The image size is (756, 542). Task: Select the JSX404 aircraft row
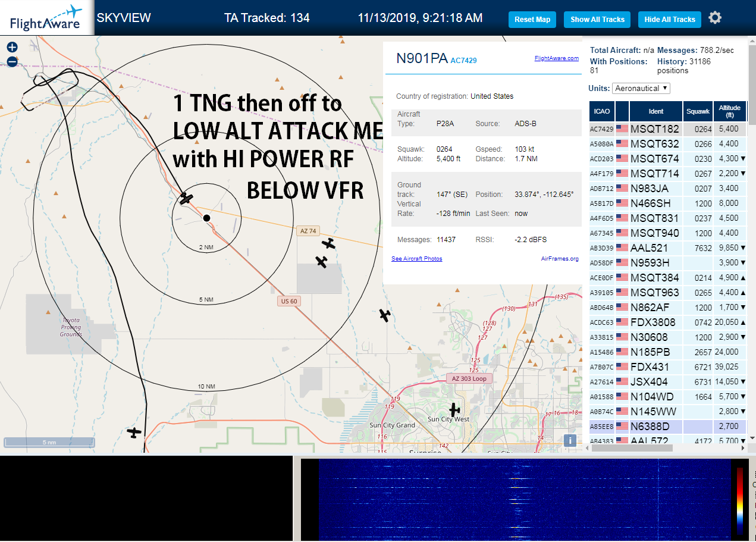tap(668, 381)
